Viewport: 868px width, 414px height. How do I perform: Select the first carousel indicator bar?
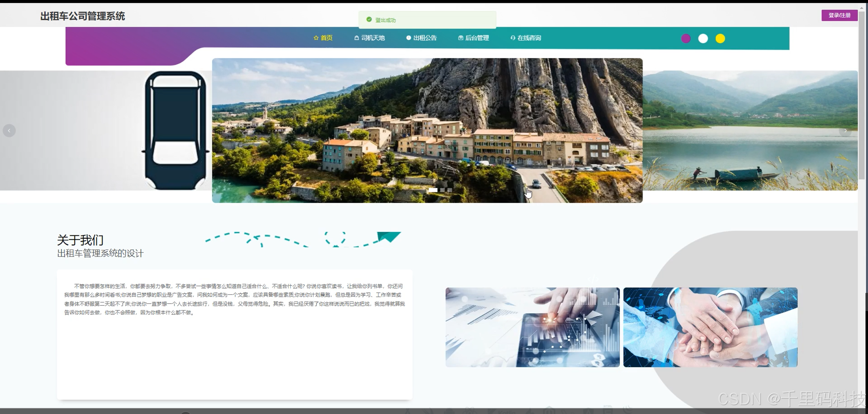pos(433,190)
